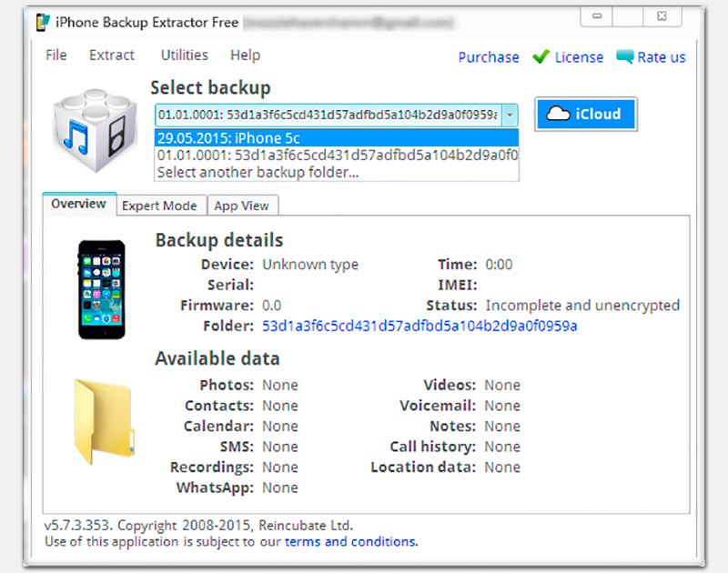Click the Device Unknown type value

click(x=310, y=265)
